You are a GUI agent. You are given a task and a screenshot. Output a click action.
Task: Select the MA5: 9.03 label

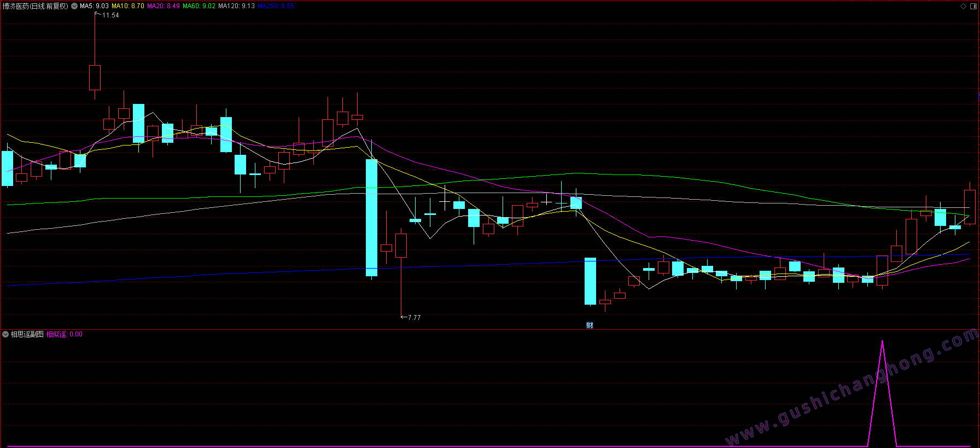(94, 6)
